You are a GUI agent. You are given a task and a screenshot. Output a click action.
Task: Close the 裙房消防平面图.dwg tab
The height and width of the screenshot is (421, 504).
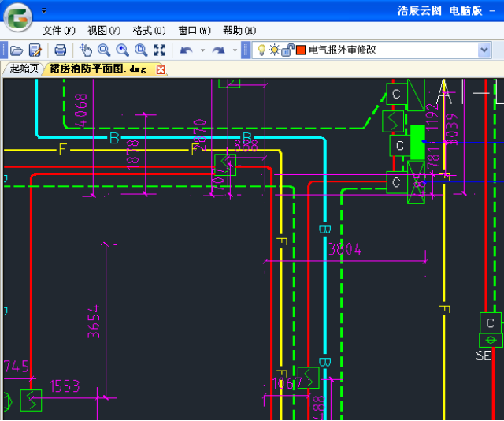[x=161, y=69]
